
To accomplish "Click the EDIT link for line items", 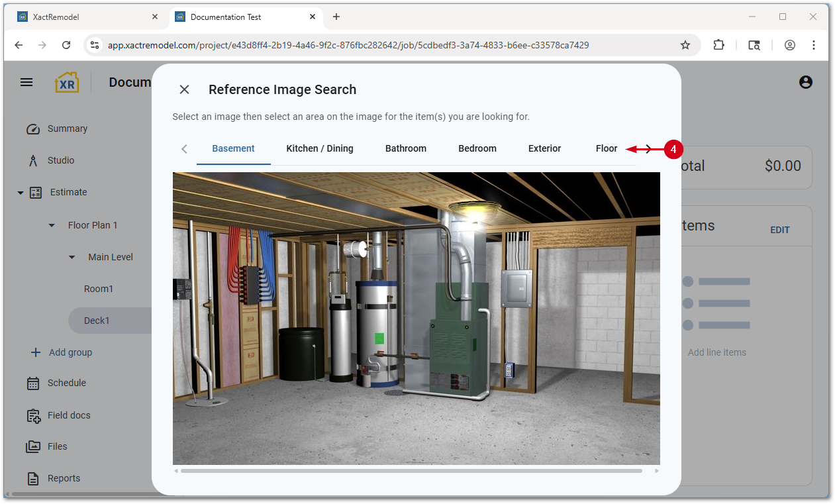I will pyautogui.click(x=780, y=230).
